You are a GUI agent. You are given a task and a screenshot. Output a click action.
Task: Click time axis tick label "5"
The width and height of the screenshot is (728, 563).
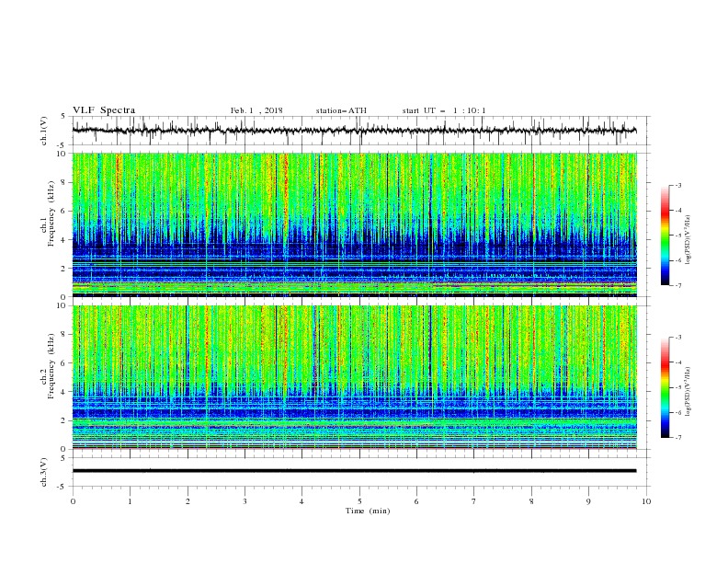click(359, 501)
